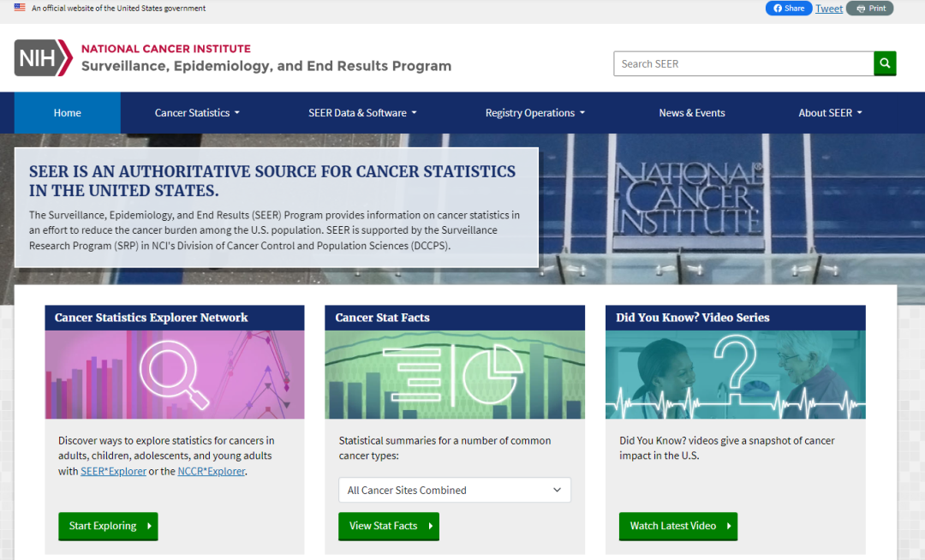Open the All Cancer Sites Combined dropdown
Screen dimensions: 925x560
[454, 490]
